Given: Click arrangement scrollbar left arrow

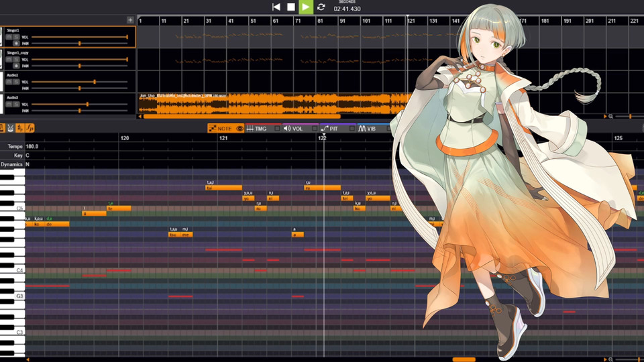Looking at the screenshot, I should click(140, 117).
